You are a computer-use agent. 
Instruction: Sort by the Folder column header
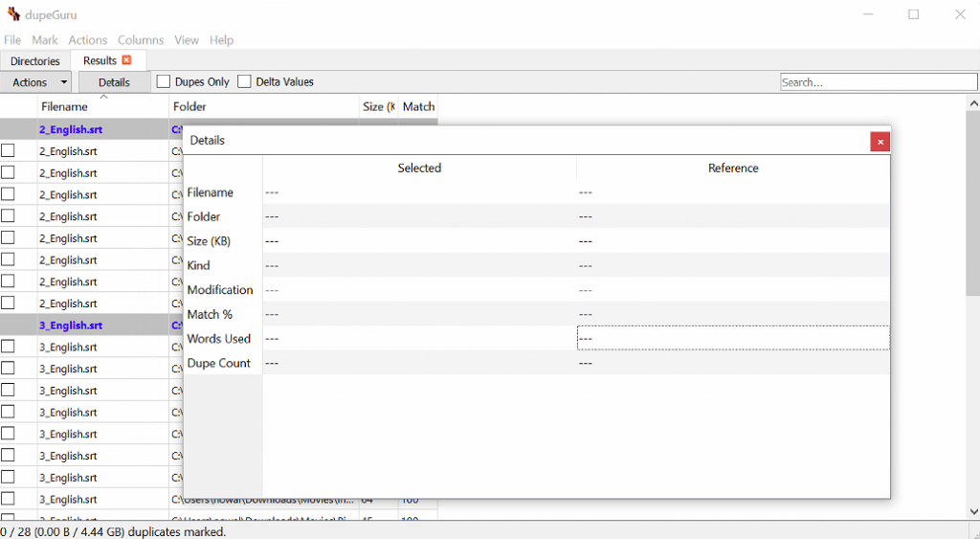264,106
